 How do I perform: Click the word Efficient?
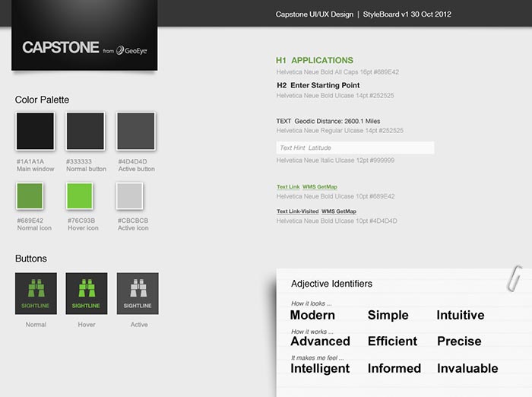(393, 341)
